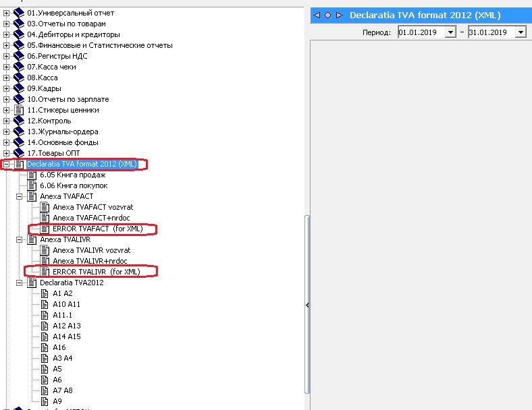The width and height of the screenshot is (532, 410).
Task: Click the tree panel vertical scrollbar
Action: tap(307, 304)
